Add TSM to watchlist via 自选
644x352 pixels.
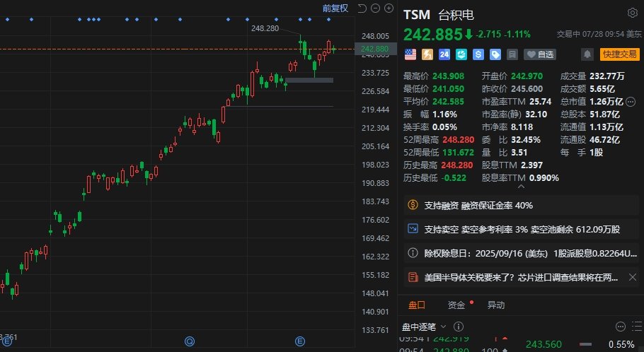540,54
